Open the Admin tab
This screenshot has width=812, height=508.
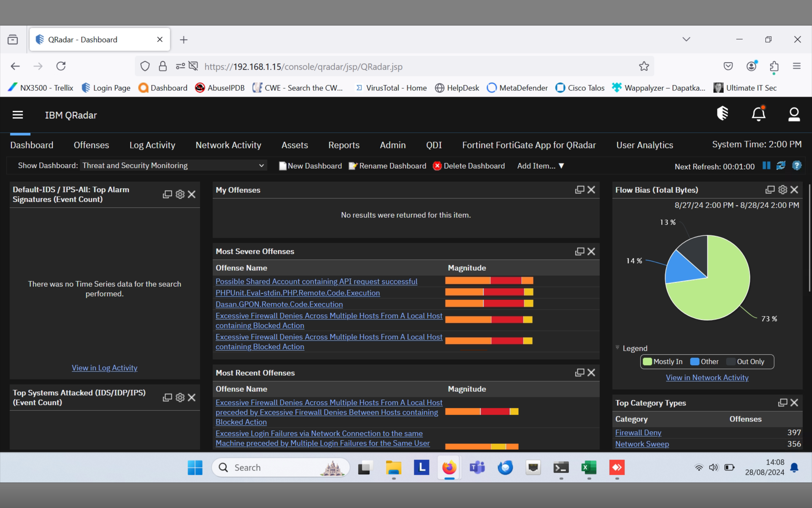click(x=392, y=145)
